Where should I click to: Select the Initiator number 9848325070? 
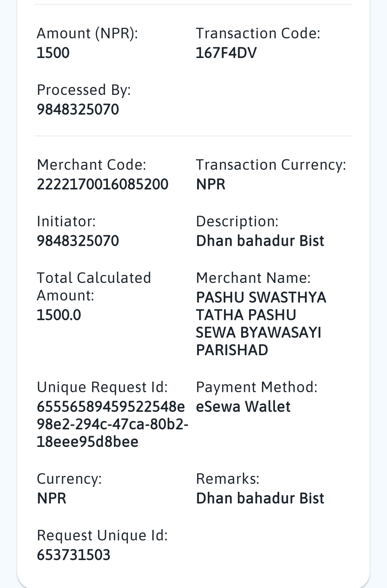[x=78, y=241]
